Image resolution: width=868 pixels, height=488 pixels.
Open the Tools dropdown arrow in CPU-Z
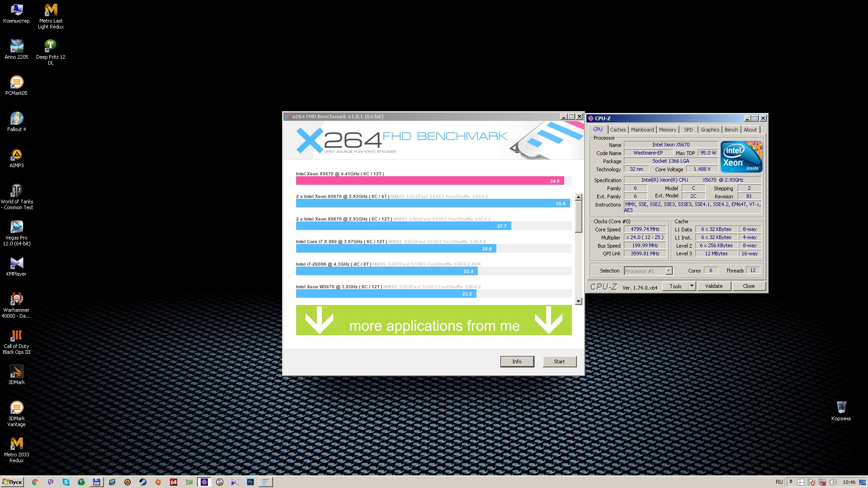[691, 286]
